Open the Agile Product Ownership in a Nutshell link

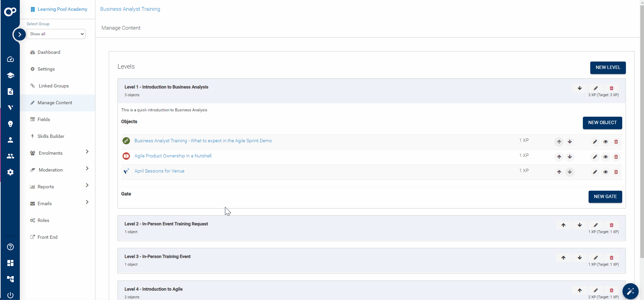(x=173, y=156)
